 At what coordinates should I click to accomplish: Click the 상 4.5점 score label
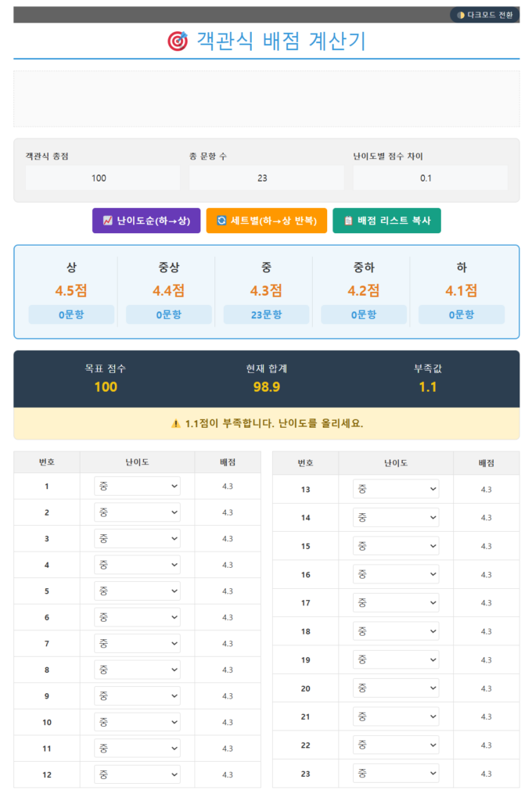71,291
